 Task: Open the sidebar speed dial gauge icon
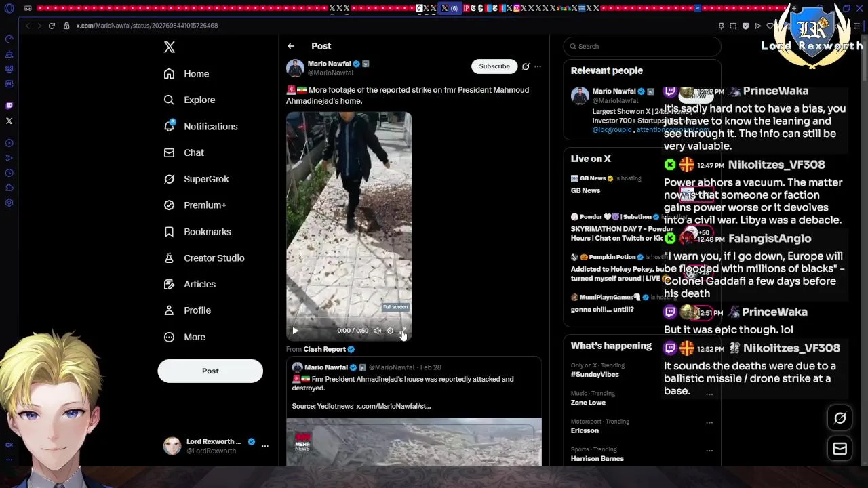(x=9, y=39)
